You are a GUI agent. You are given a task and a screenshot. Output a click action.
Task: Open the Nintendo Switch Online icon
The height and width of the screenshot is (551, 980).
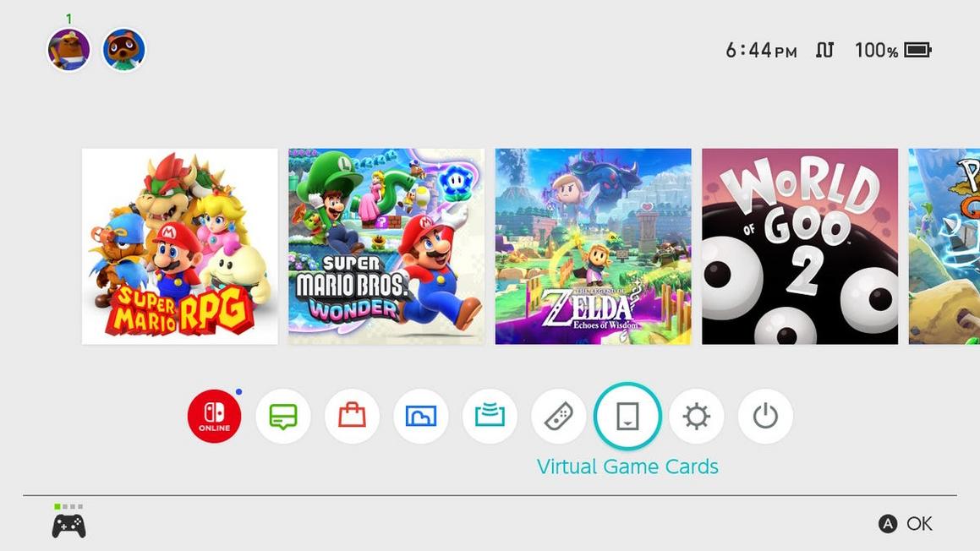215,416
